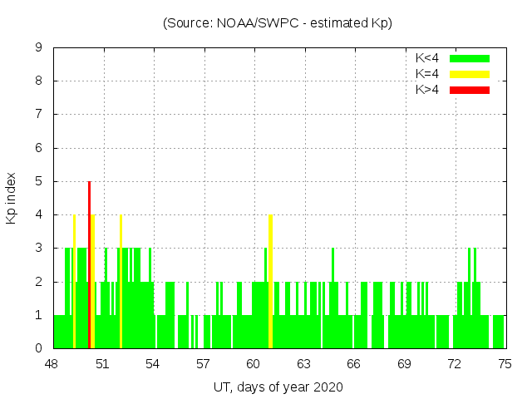Click the red K>4 legend swatch

[470, 90]
